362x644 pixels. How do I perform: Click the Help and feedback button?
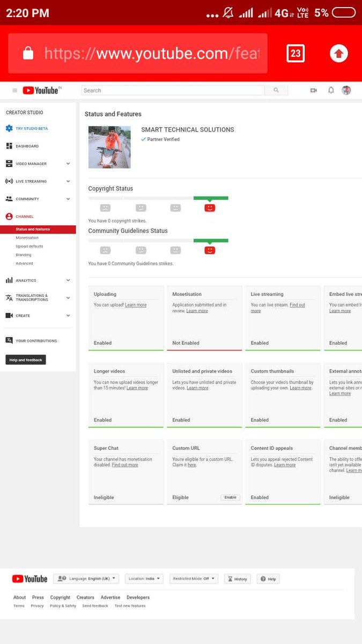26,360
